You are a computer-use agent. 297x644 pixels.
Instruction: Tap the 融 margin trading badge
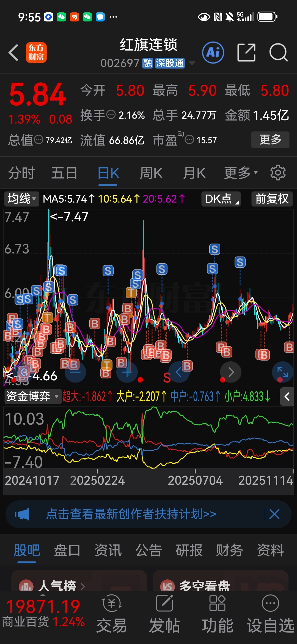(x=147, y=63)
